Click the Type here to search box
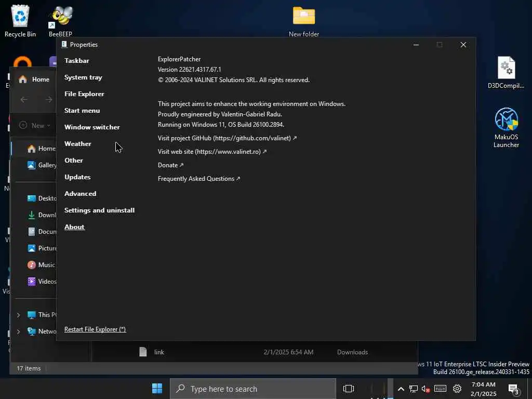The height and width of the screenshot is (399, 532). tap(253, 389)
